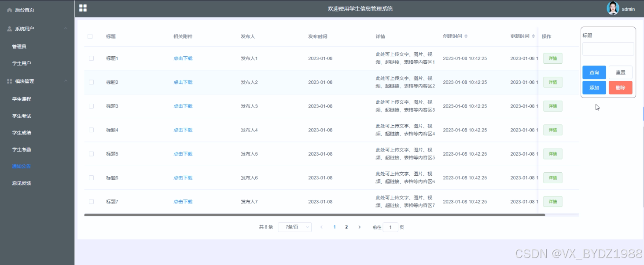Check the row checkbox for 标题6
This screenshot has width=644, height=265.
[91, 178]
